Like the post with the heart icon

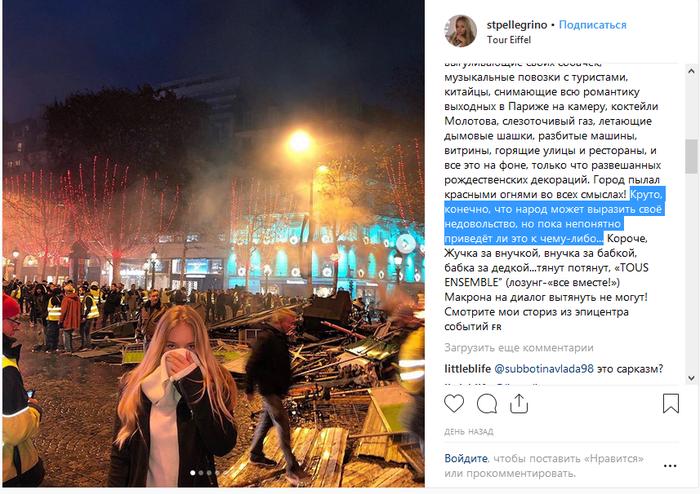pyautogui.click(x=454, y=403)
